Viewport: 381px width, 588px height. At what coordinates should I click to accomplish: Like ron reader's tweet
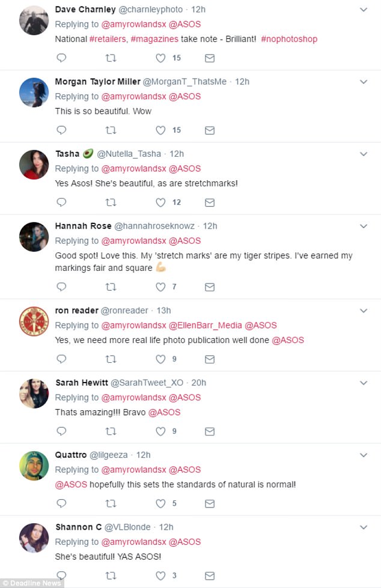pyautogui.click(x=160, y=359)
